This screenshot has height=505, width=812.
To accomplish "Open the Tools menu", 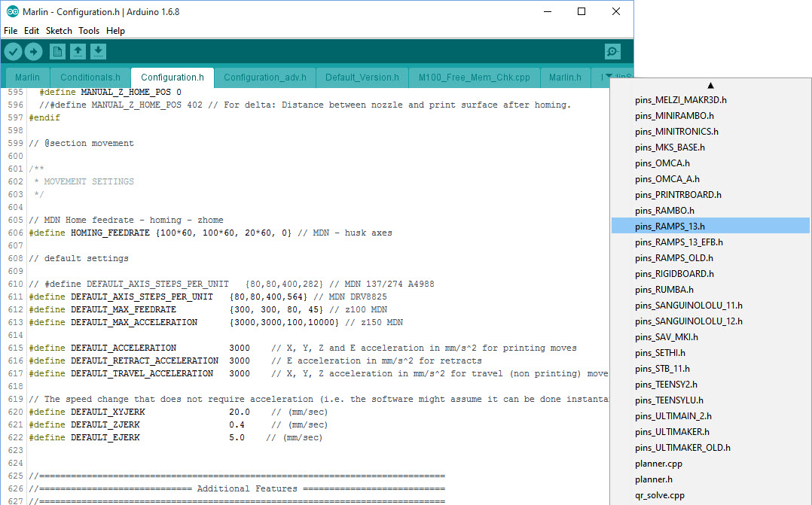I will click(x=89, y=31).
